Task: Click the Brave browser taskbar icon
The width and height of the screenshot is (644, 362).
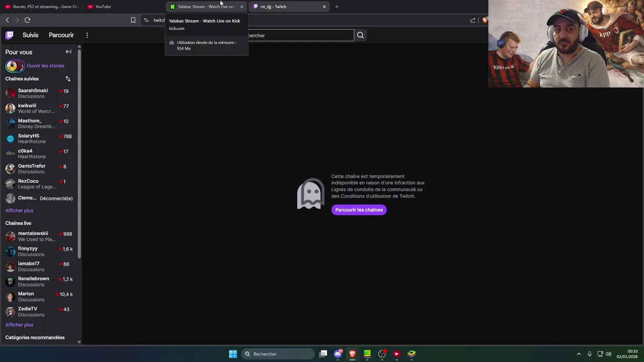Action: click(x=353, y=354)
